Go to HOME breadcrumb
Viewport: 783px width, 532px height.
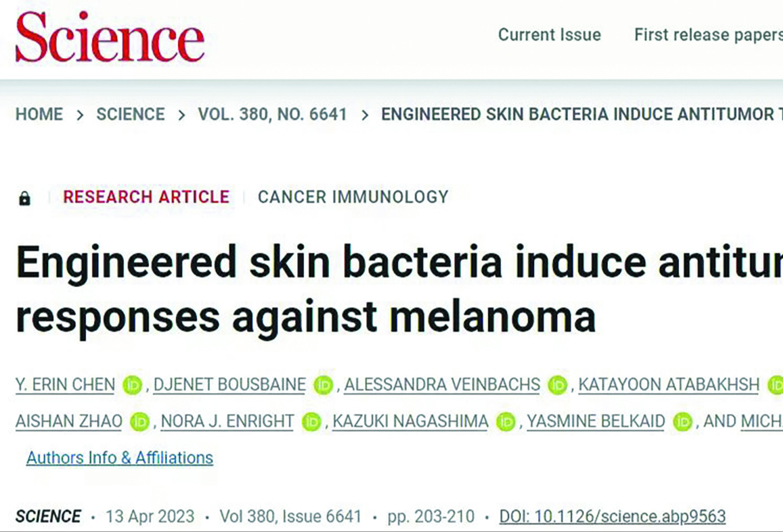point(39,114)
